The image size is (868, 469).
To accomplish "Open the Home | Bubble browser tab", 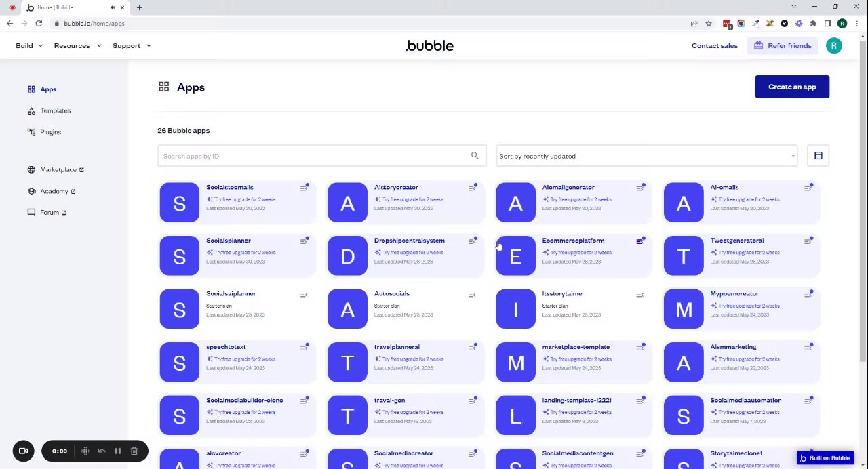I will coord(75,7).
